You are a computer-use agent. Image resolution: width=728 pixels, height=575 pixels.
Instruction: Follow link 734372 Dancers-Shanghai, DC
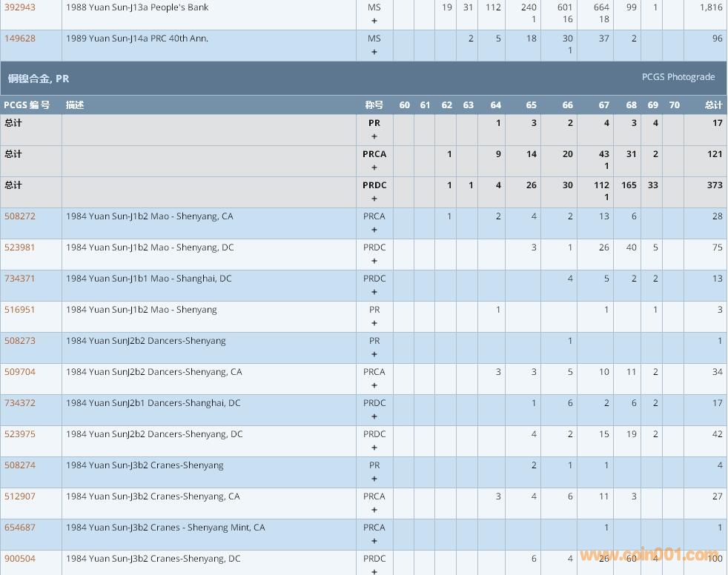coord(20,403)
